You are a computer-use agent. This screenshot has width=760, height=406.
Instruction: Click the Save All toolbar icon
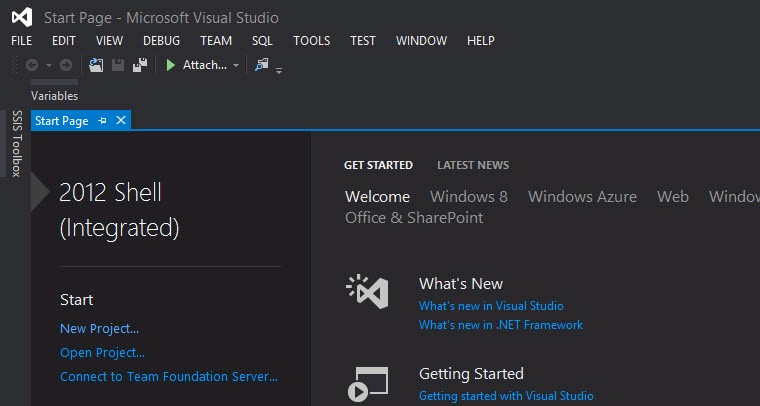[x=140, y=65]
